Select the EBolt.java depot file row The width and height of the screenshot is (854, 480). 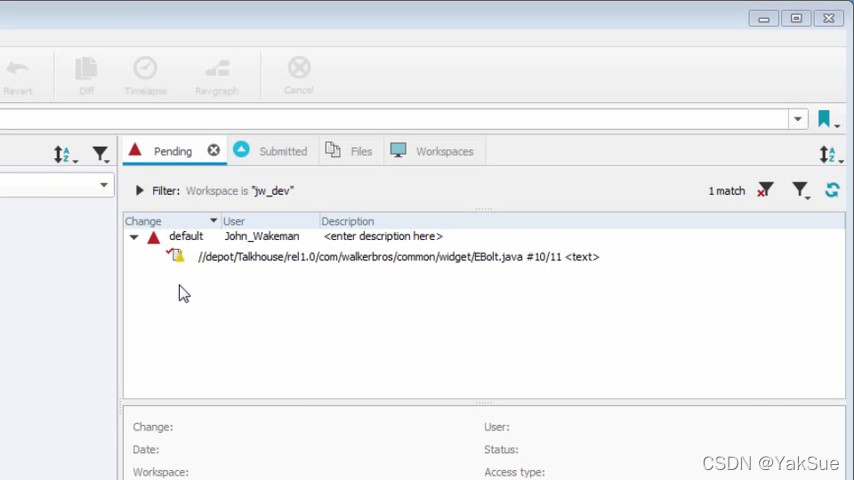click(398, 257)
